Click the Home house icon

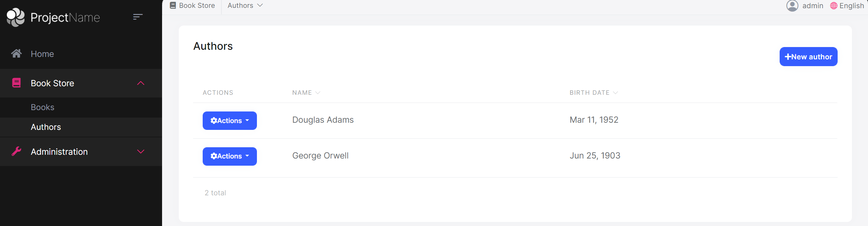[x=16, y=54]
